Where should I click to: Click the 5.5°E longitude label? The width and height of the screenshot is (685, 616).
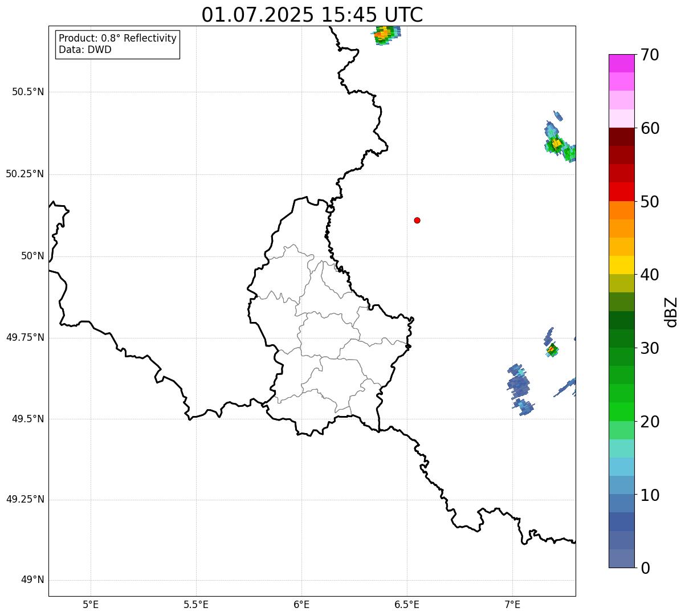click(196, 604)
